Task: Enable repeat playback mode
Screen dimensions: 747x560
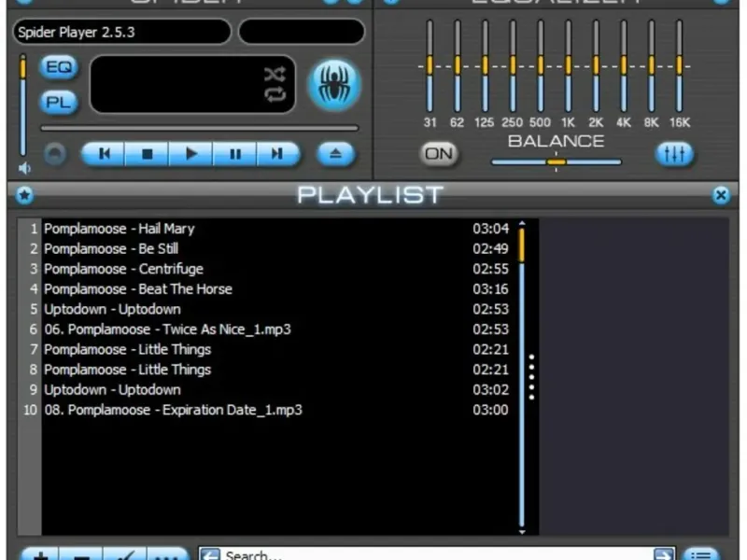Action: pyautogui.click(x=275, y=94)
